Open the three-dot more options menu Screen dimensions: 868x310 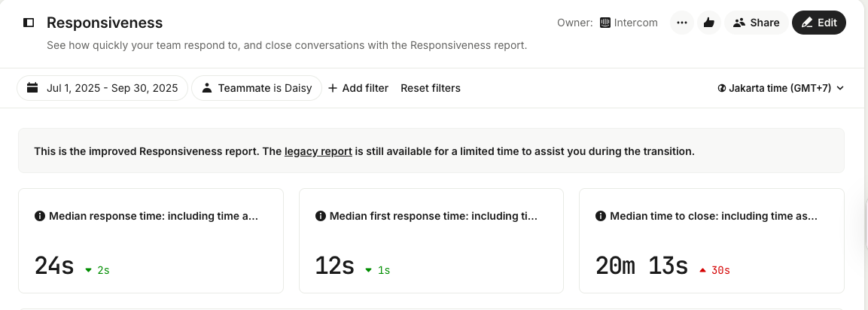(x=682, y=23)
